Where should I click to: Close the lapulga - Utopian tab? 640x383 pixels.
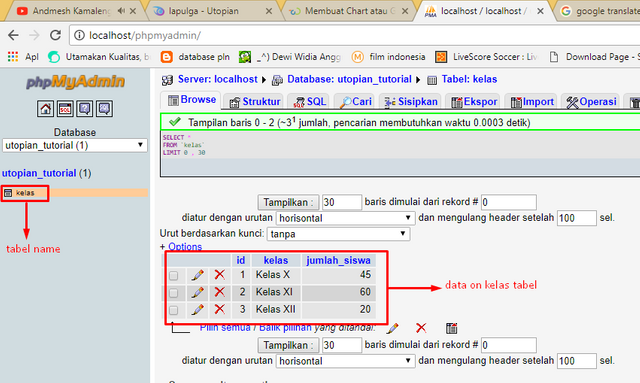click(x=269, y=11)
